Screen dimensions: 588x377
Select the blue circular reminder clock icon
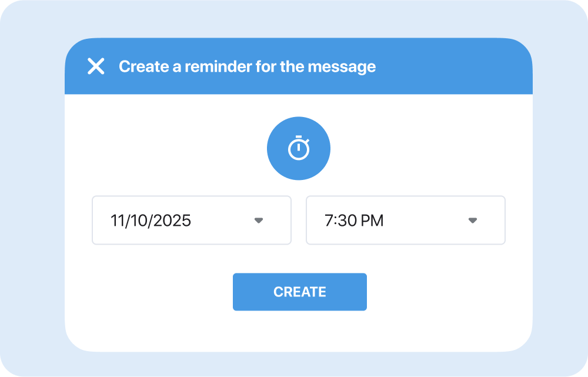(299, 149)
